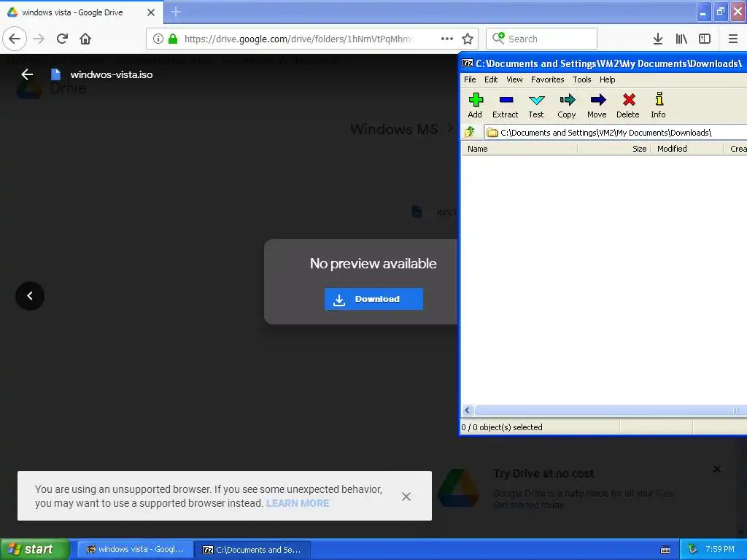The width and height of the screenshot is (747, 560).
Task: Toggle Firefox sidebar view
Action: [705, 39]
